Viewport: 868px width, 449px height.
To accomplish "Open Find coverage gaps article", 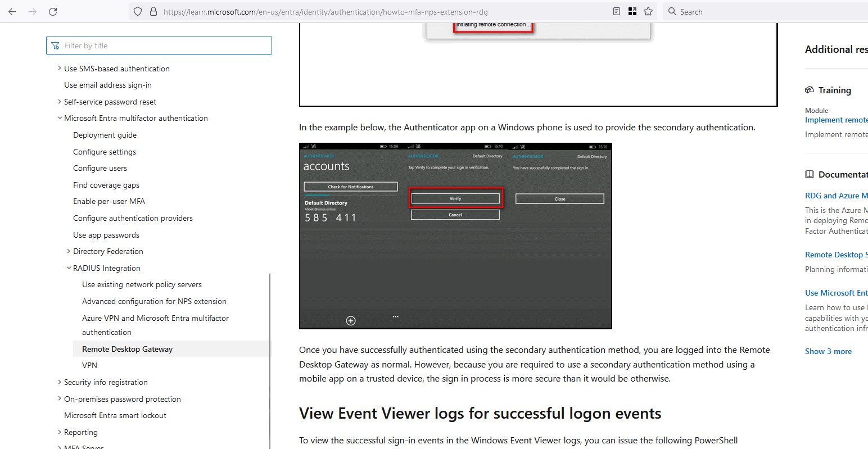I will pyautogui.click(x=106, y=185).
